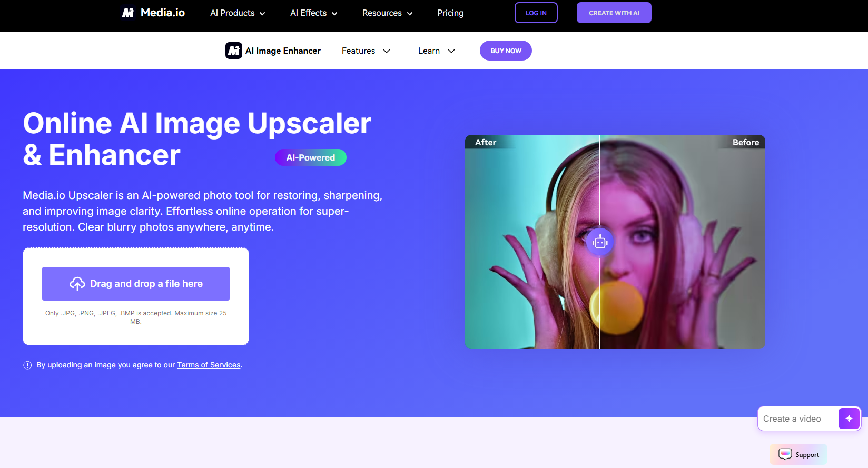
Task: Open the Support chat icon
Action: [785, 454]
